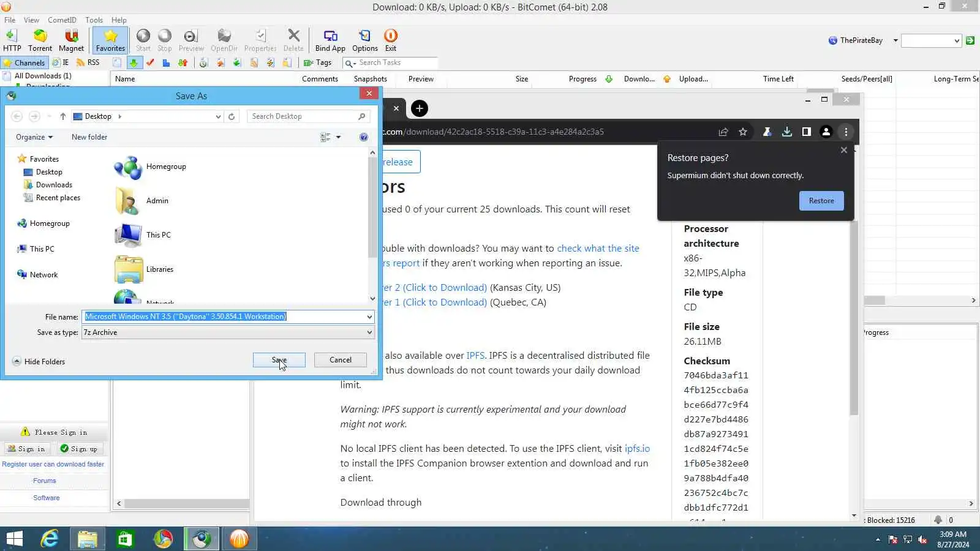Open the Organize menu in Save As
The height and width of the screenshot is (551, 980).
(34, 137)
